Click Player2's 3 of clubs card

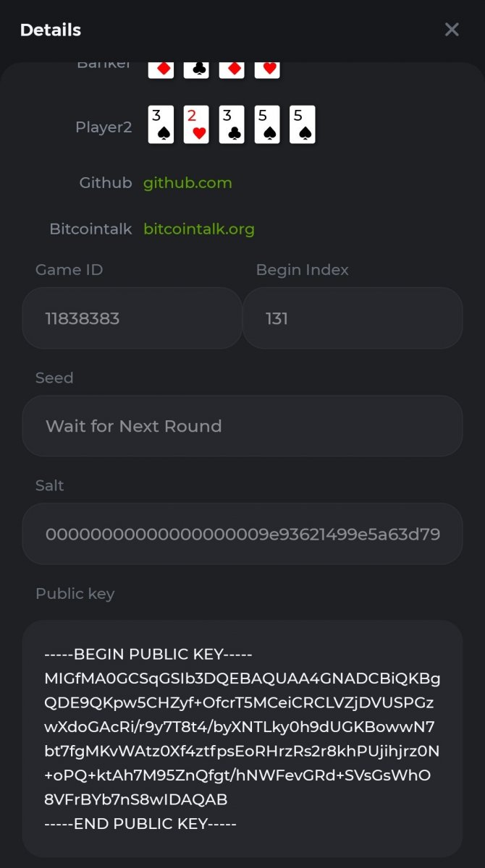[232, 124]
